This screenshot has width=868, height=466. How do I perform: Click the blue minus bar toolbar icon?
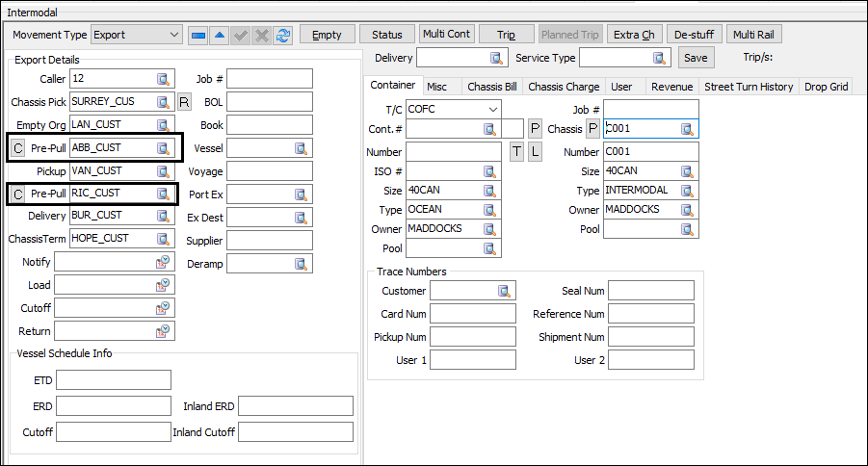pos(198,35)
